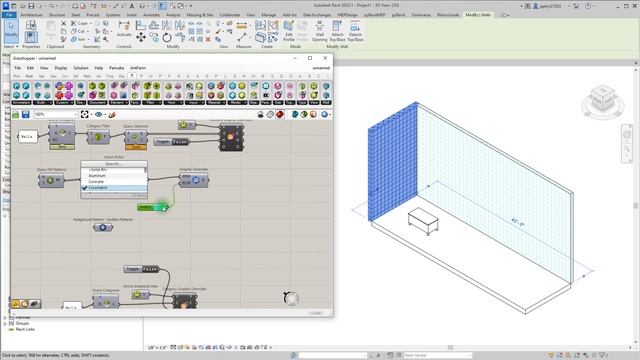Open the Pancake menu in Grasshopper

pos(116,68)
